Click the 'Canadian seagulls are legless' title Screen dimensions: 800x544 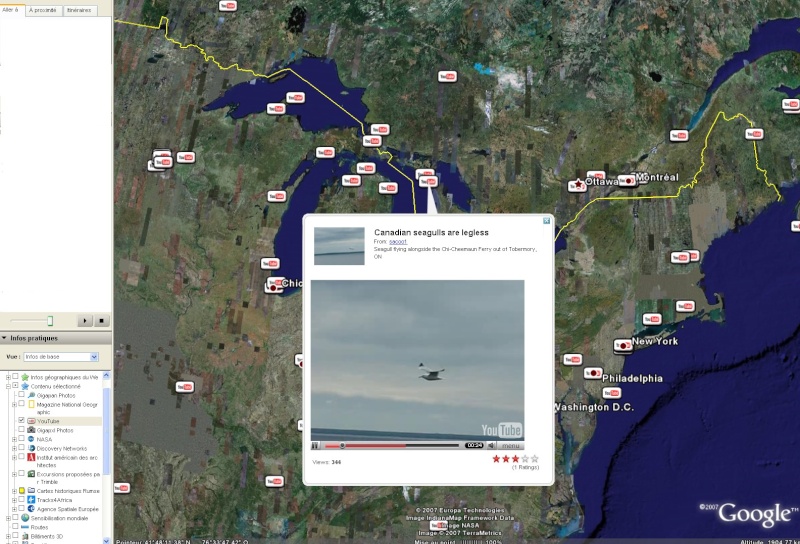(x=431, y=232)
